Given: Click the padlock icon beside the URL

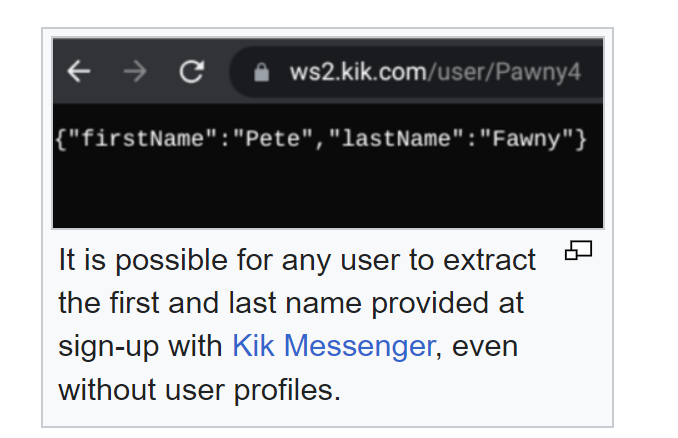Looking at the screenshot, I should [261, 72].
